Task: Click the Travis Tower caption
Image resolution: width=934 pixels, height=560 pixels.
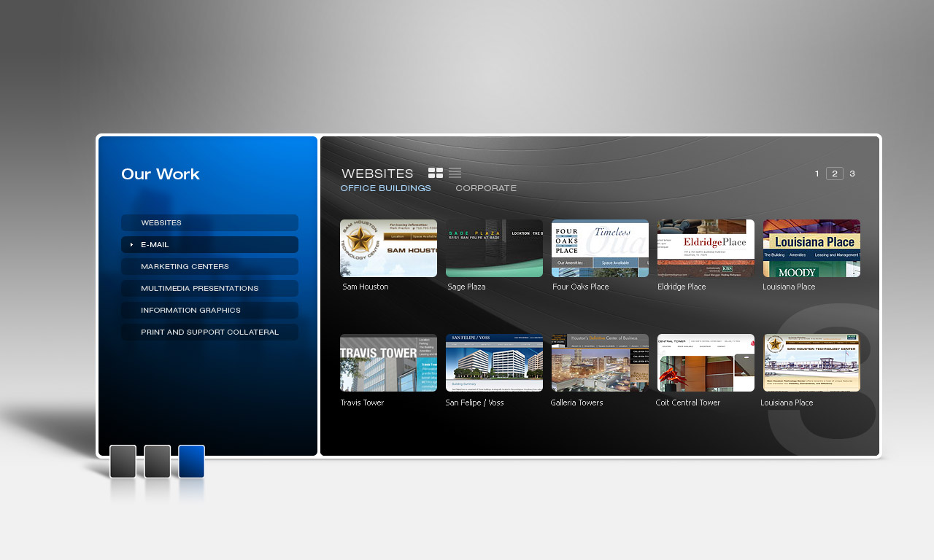Action: coord(362,402)
